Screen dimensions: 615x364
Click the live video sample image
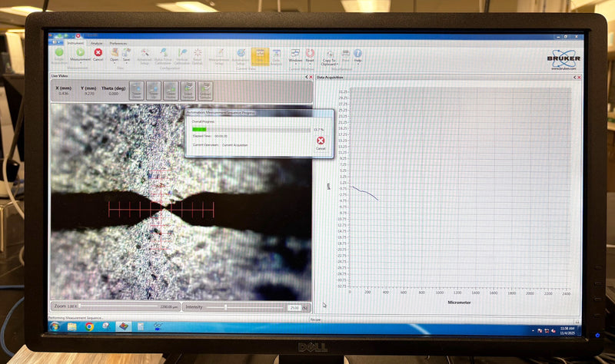[181, 202]
